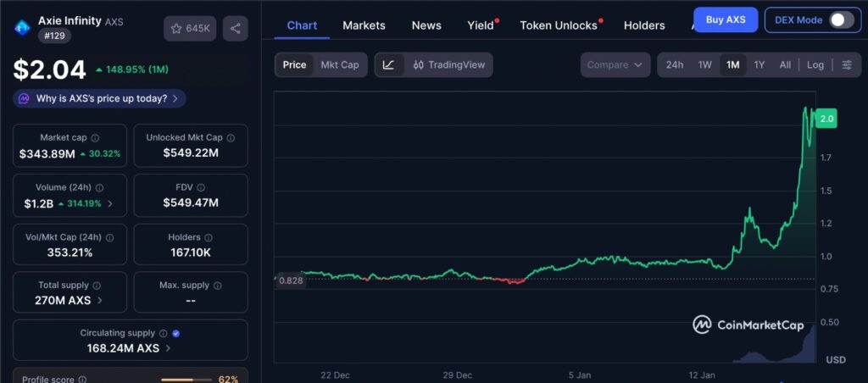Image resolution: width=868 pixels, height=383 pixels.
Task: Click the 2.0 current price label on chart
Action: (827, 119)
